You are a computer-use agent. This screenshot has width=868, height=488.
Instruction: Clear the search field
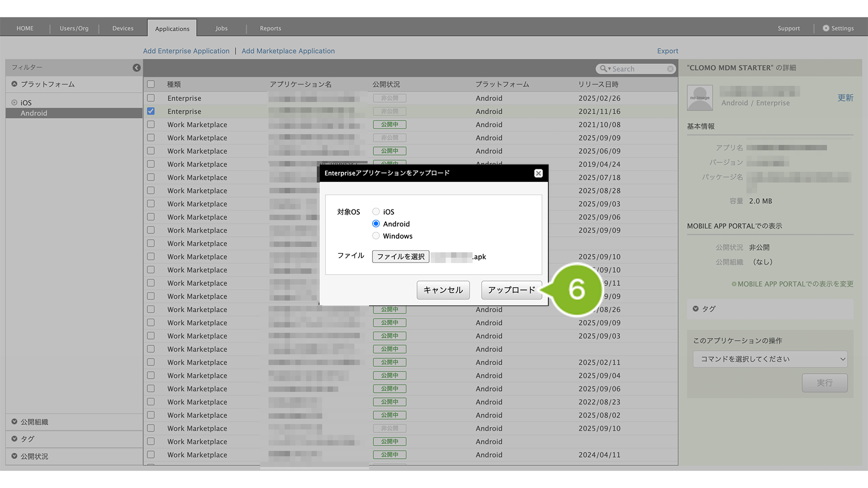[x=670, y=69]
